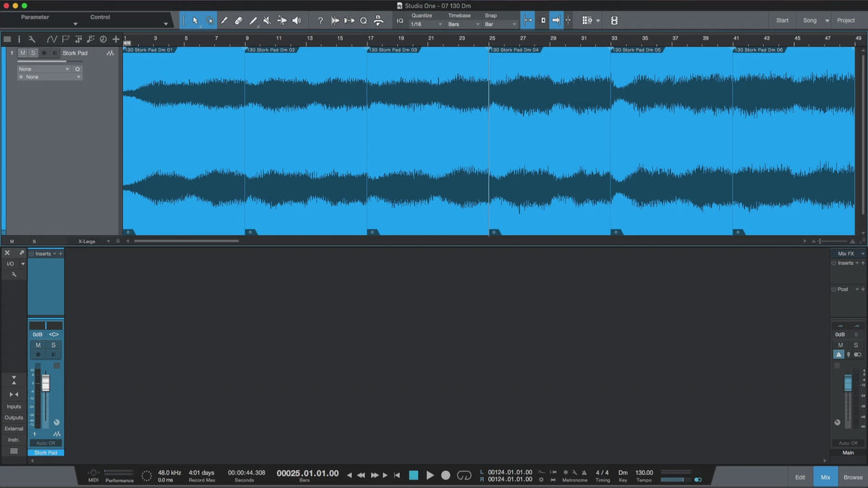Expand the Timebase Bars dropdown
The image size is (868, 488).
[463, 25]
